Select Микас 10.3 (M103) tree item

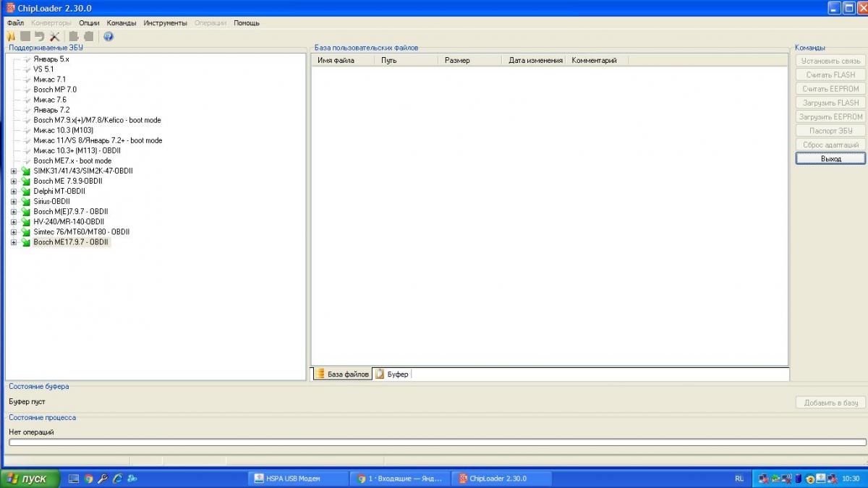[x=63, y=130]
